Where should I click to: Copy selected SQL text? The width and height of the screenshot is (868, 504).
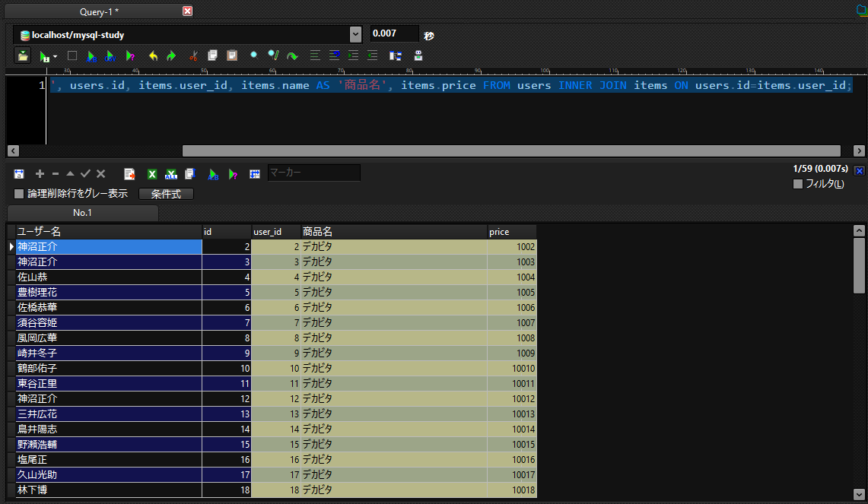(212, 55)
